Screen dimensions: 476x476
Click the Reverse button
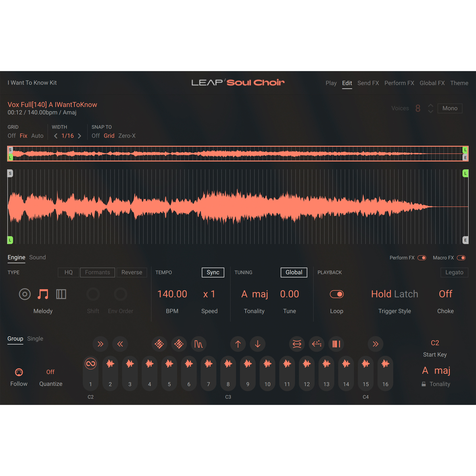(x=132, y=273)
